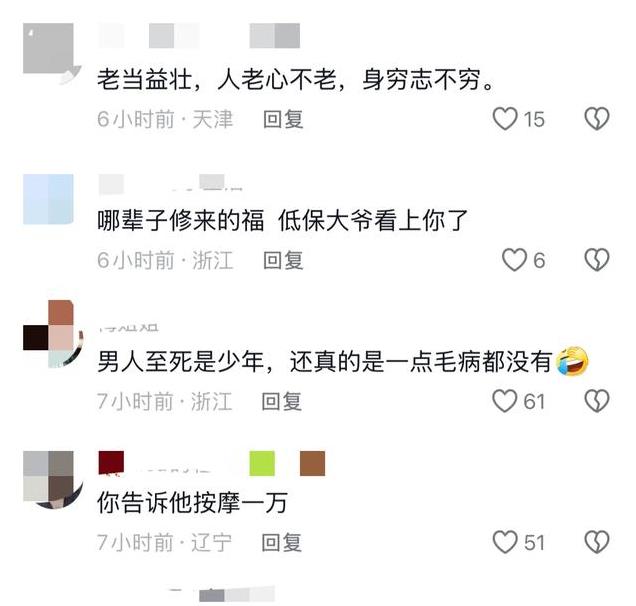
Task: Select comment text 哪辈子修来的福
Action: (x=180, y=221)
